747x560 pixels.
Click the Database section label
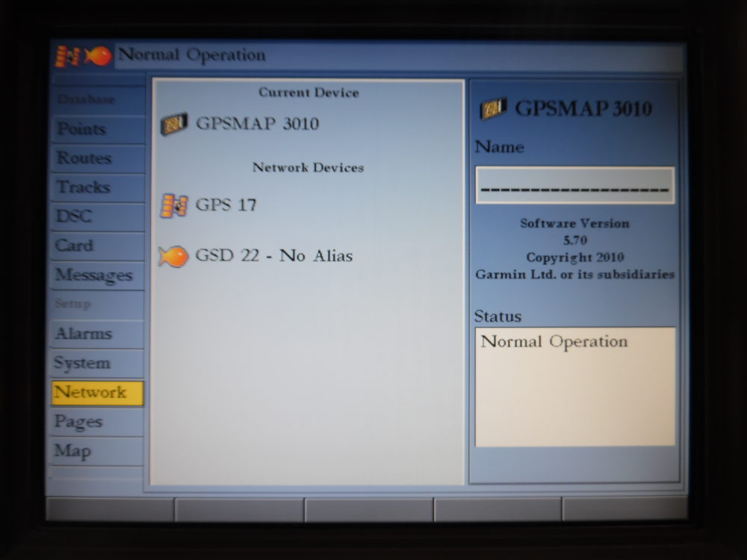click(x=86, y=99)
